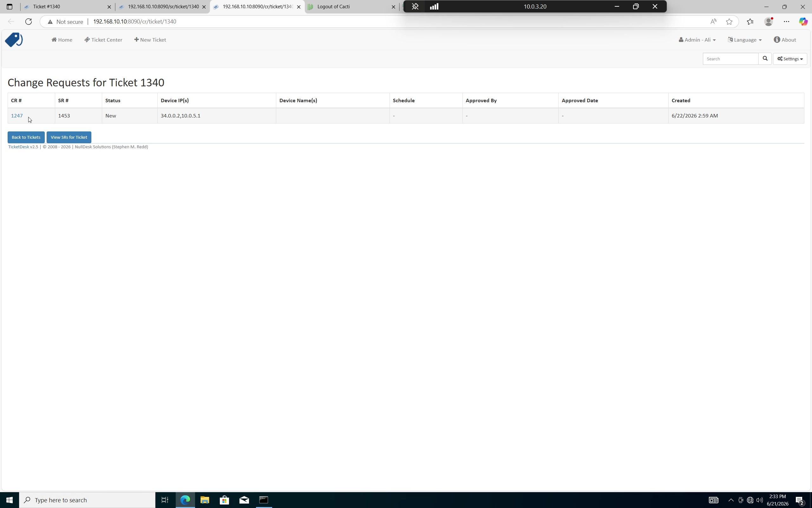Click the taskbar search box
The image size is (812, 508).
pos(87,500)
